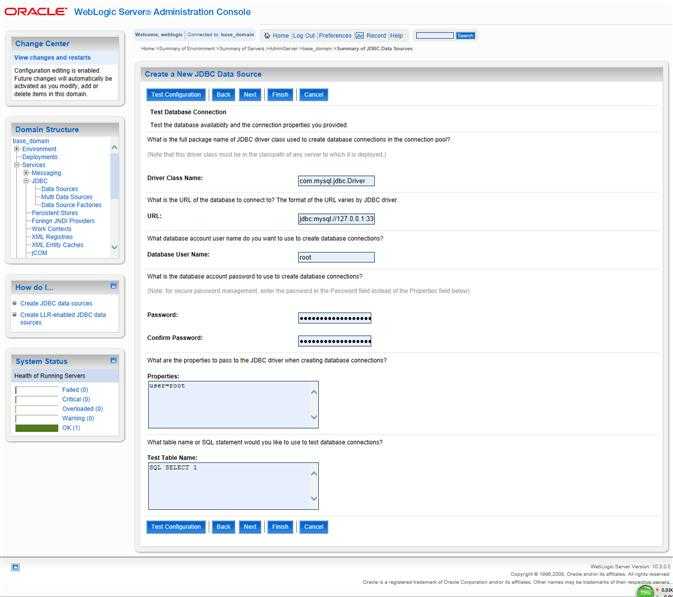Screen dimensions: 673x597
Task: Click the green OK health bar
Action: coord(36,428)
